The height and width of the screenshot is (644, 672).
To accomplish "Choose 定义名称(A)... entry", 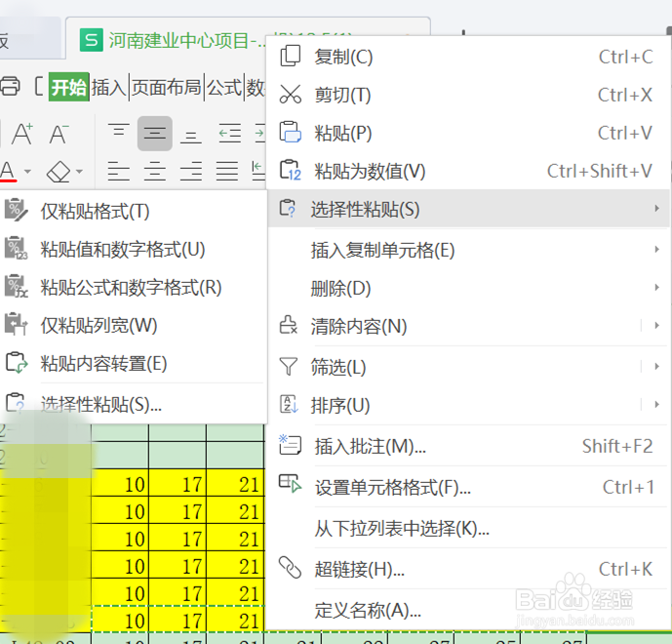I will pos(368,610).
